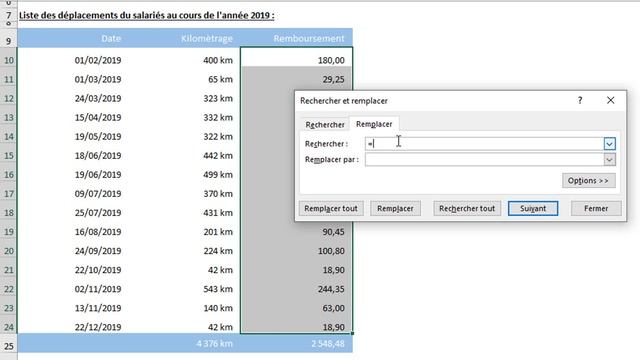The height and width of the screenshot is (360, 640).
Task: Switch to the Rechercher tab
Action: pos(325,124)
